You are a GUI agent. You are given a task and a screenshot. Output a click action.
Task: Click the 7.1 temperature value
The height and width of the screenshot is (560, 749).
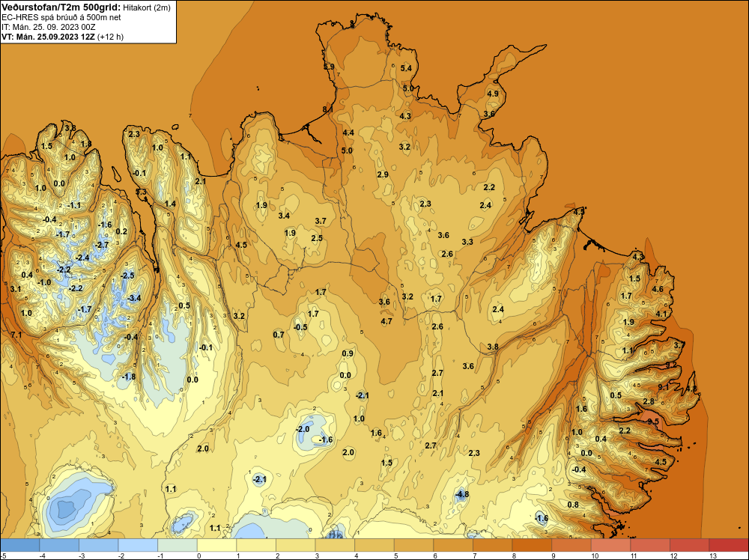point(16,335)
